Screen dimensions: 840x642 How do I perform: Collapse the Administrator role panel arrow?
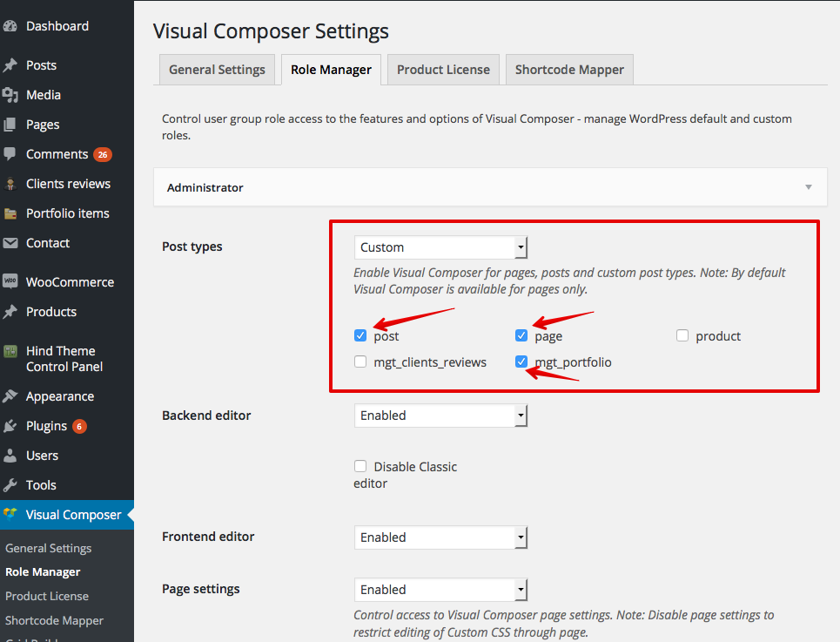tap(809, 187)
